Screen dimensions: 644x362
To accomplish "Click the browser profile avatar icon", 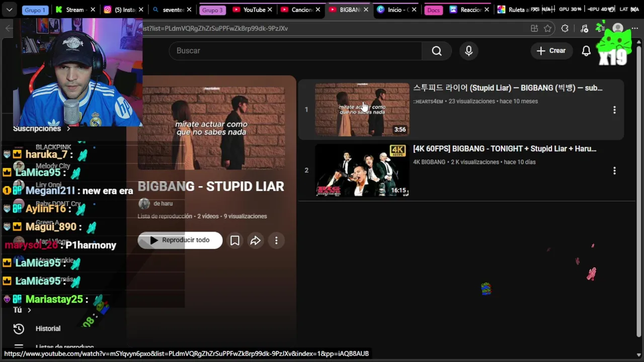I will [x=618, y=29].
